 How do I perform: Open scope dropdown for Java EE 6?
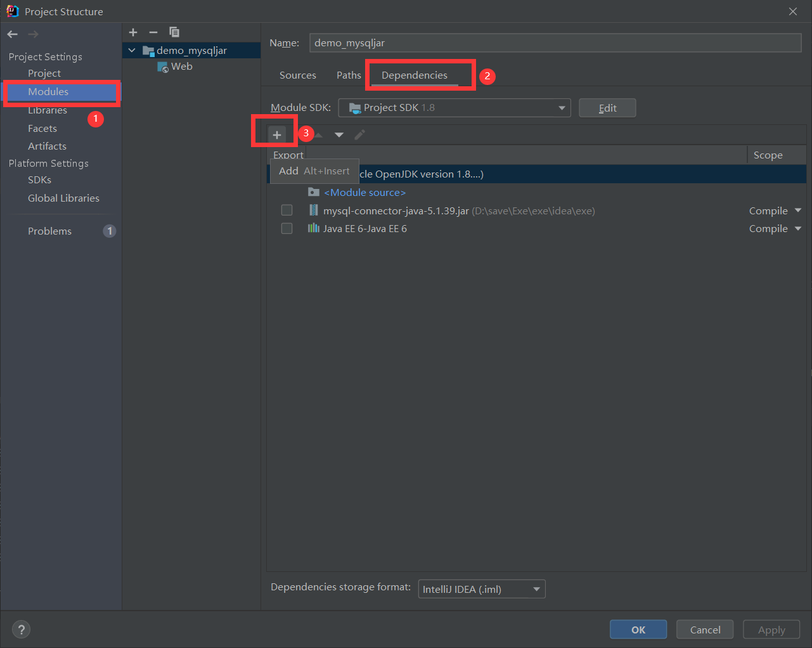click(798, 228)
